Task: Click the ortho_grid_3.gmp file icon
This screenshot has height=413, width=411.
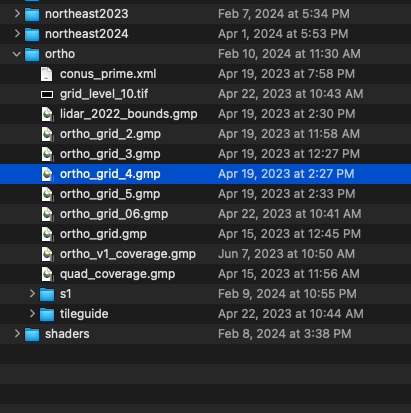Action: click(x=48, y=154)
